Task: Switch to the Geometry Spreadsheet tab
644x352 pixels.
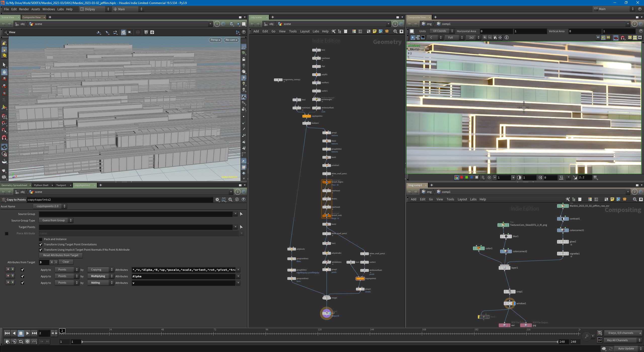Action: click(14, 185)
